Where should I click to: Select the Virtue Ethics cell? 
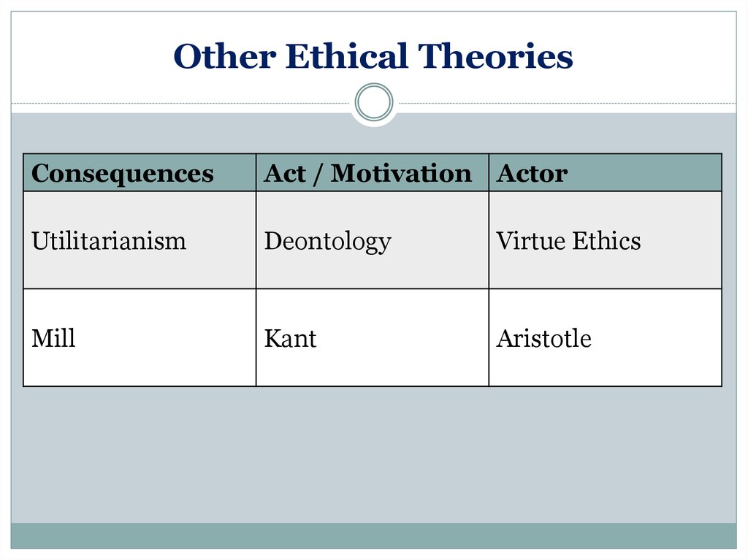coord(606,240)
